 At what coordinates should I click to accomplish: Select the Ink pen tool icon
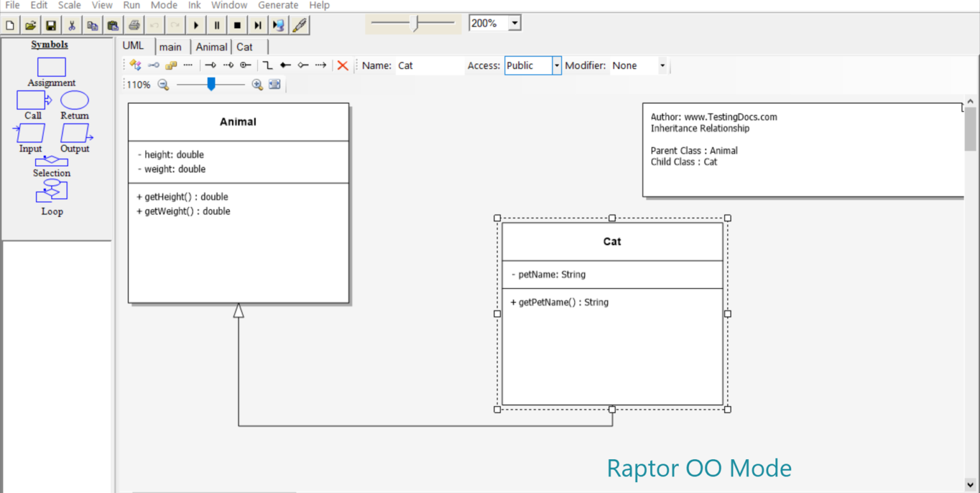coord(299,24)
